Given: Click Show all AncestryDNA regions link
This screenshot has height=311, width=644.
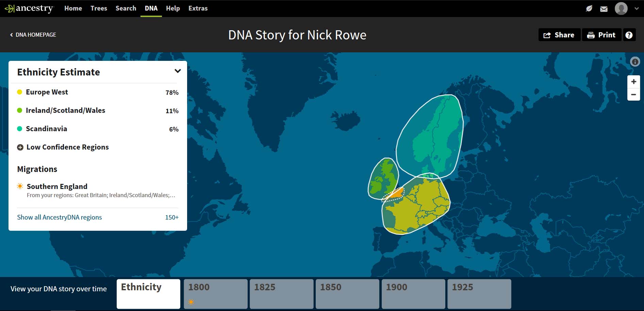Looking at the screenshot, I should [x=60, y=217].
